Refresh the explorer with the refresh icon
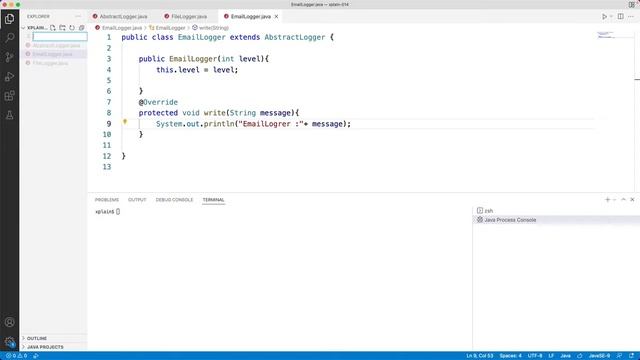640x360 pixels. click(x=72, y=28)
